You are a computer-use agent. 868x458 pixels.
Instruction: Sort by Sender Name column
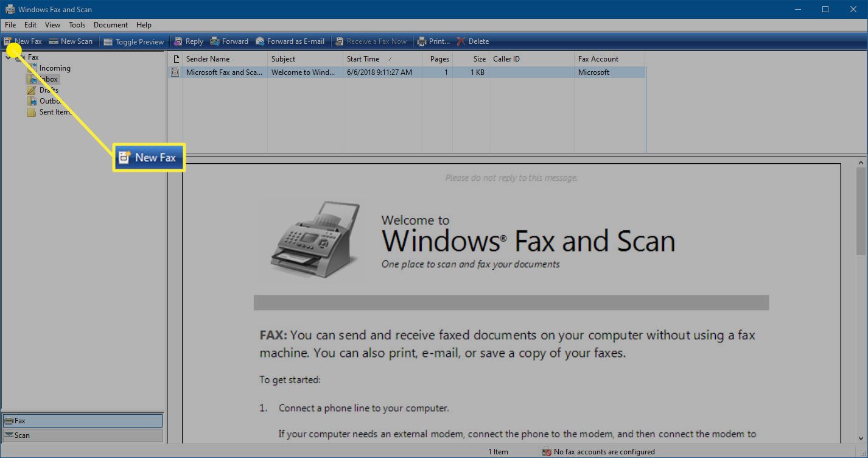(225, 59)
